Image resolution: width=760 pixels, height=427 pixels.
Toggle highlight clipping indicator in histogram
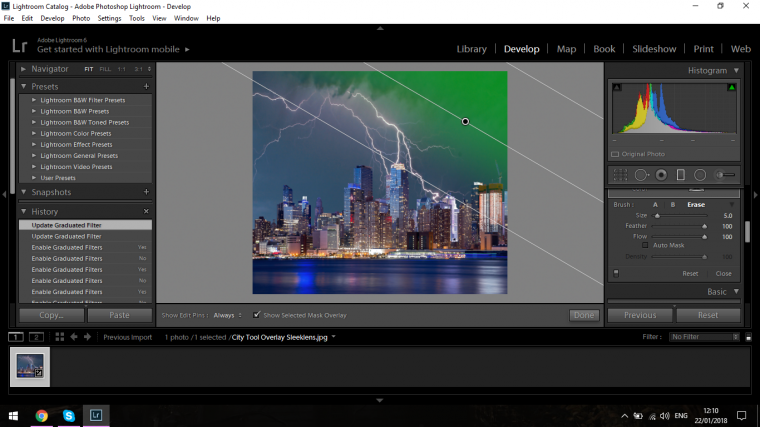(731, 87)
